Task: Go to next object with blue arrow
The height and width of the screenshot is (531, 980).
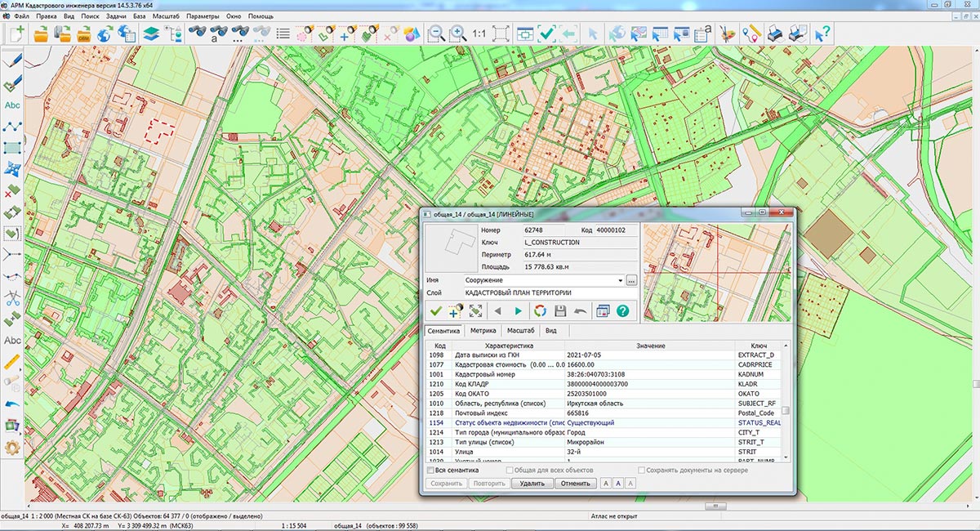Action: [x=518, y=310]
